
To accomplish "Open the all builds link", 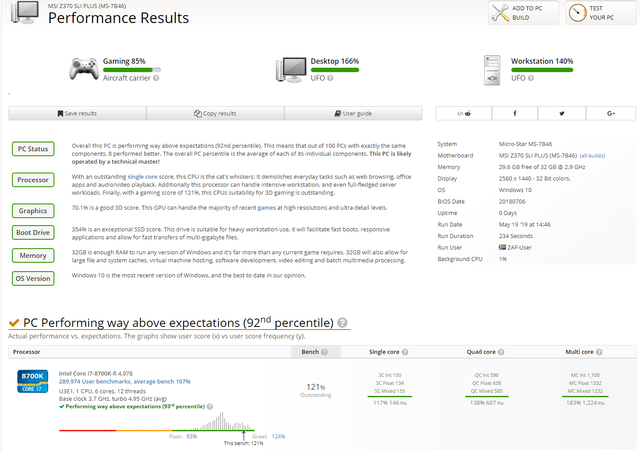I will click(x=592, y=155).
